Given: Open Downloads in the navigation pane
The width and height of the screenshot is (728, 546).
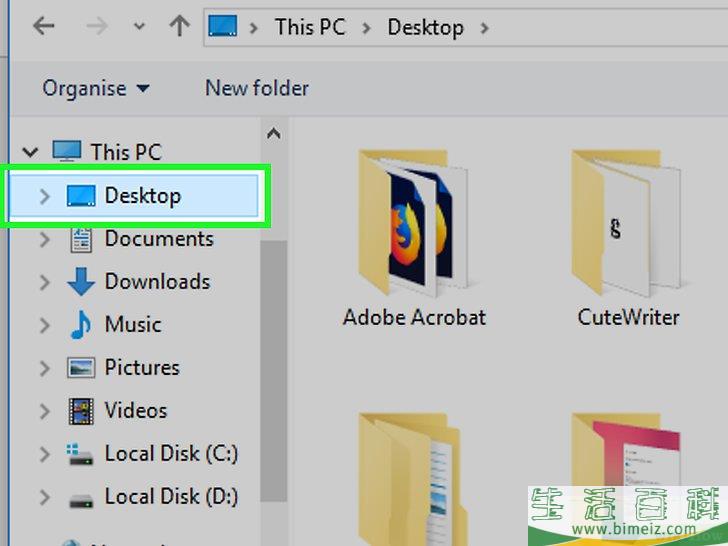Looking at the screenshot, I should tap(157, 281).
